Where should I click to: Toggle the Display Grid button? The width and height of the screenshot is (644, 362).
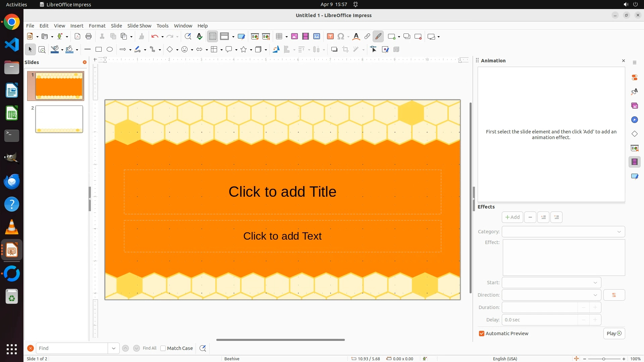tap(213, 37)
